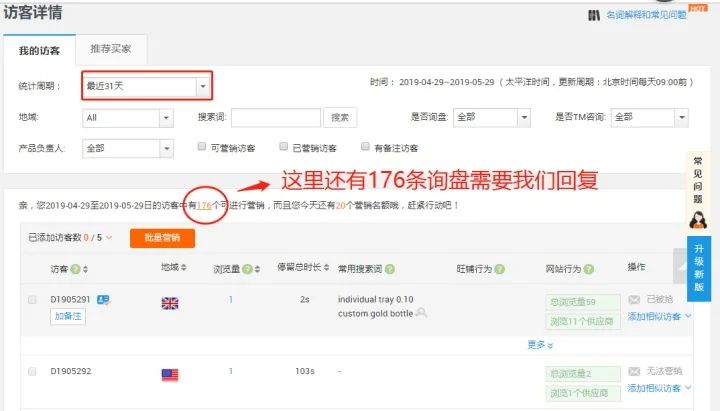Click the help icon next to 访客 header
Viewport: 720px width, 411px height.
coord(75,269)
